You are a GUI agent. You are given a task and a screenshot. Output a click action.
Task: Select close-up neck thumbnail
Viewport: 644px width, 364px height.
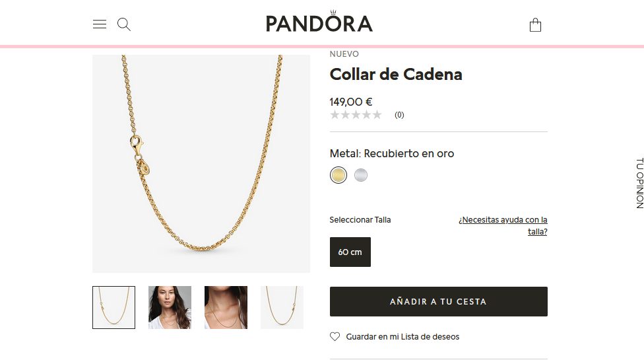pos(226,307)
